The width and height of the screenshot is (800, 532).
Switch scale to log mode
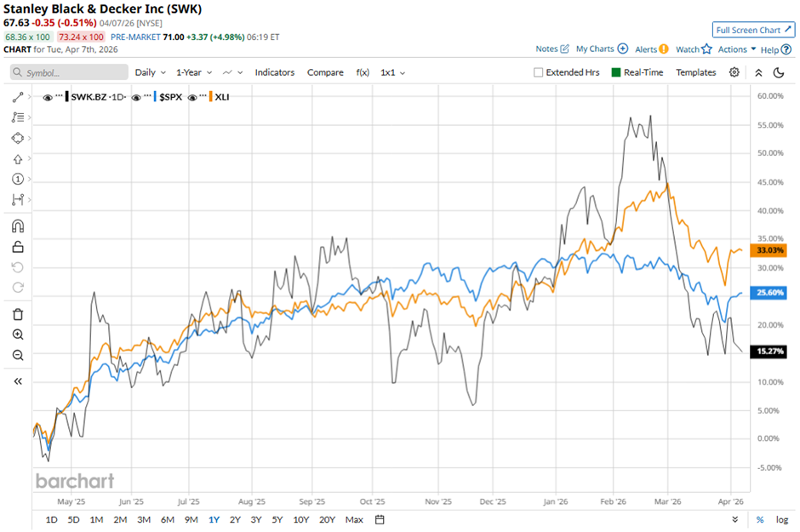coord(781,520)
